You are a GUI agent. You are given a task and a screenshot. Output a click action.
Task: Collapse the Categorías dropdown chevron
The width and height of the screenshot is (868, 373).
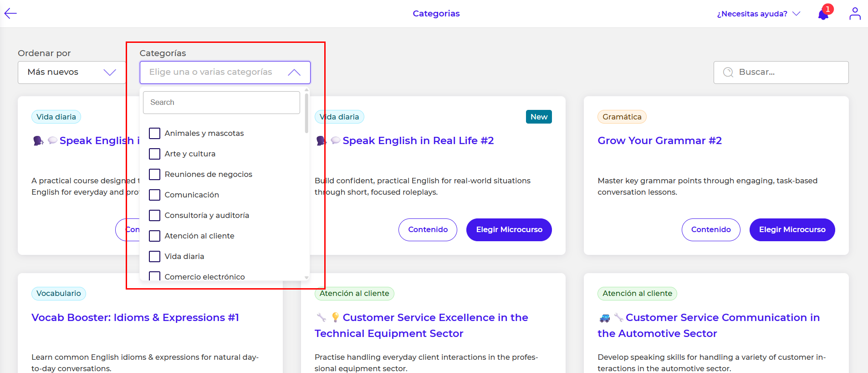tap(294, 73)
